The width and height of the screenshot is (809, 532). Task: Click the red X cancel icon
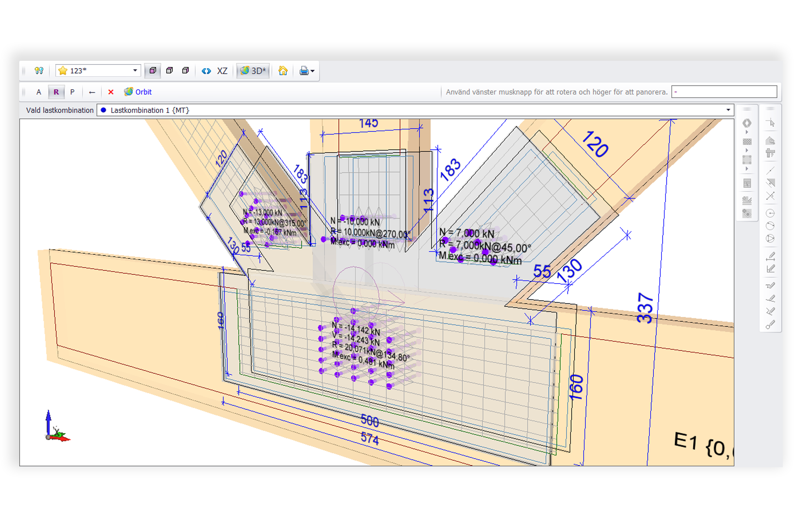click(x=111, y=92)
